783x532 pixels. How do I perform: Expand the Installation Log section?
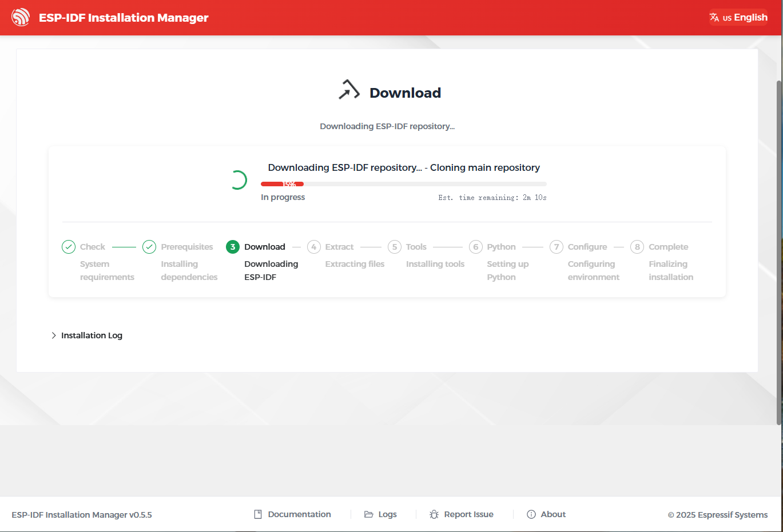click(88, 335)
